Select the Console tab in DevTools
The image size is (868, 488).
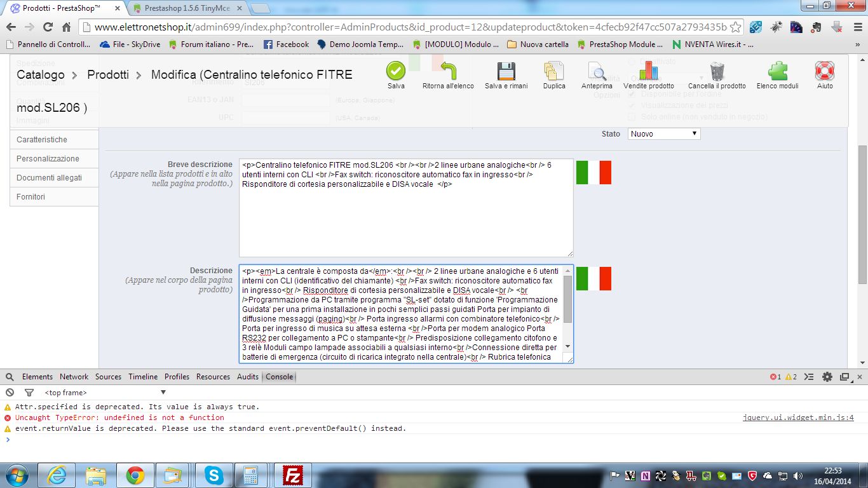point(280,377)
